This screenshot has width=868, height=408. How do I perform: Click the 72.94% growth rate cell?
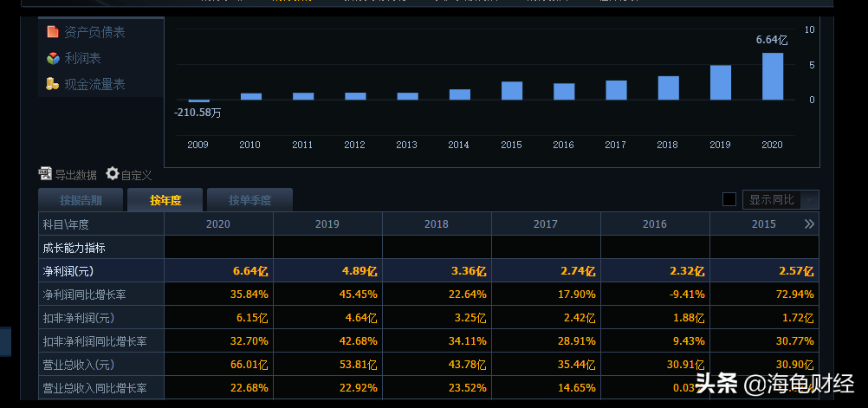pyautogui.click(x=764, y=295)
